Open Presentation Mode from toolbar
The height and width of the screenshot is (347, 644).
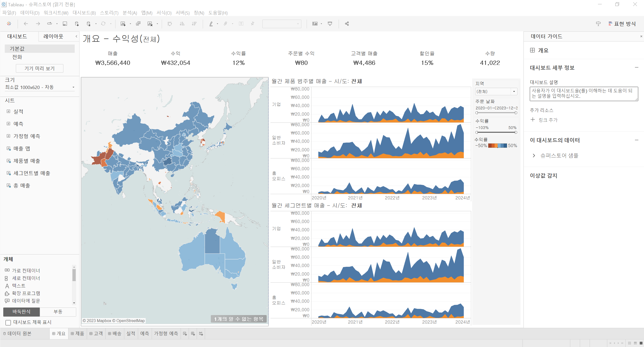point(330,24)
